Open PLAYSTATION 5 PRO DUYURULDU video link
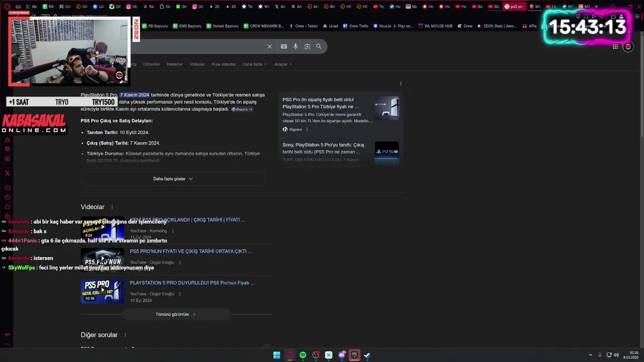Viewport: 644px width, 362px height. click(x=192, y=283)
